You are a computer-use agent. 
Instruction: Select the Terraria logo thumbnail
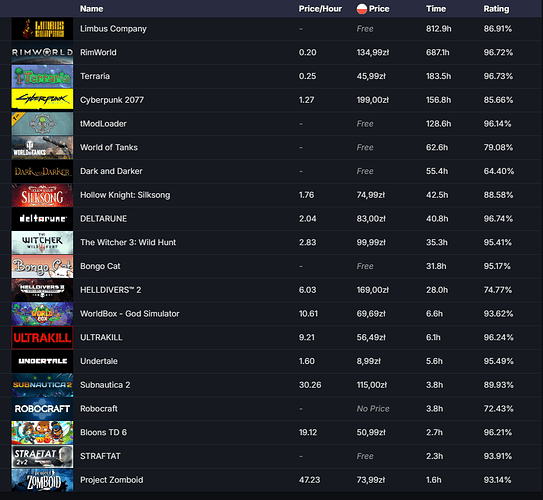point(42,76)
